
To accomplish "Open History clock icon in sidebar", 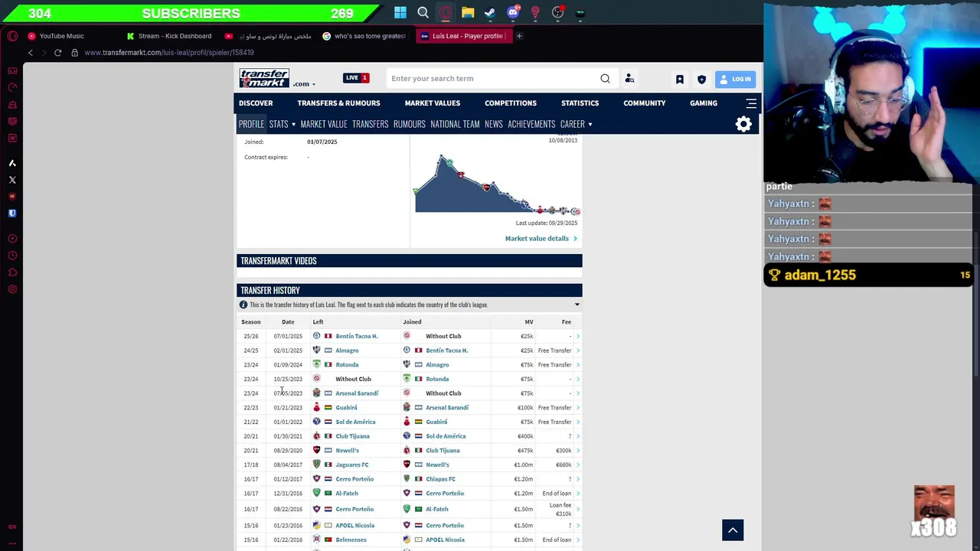I will point(12,256).
